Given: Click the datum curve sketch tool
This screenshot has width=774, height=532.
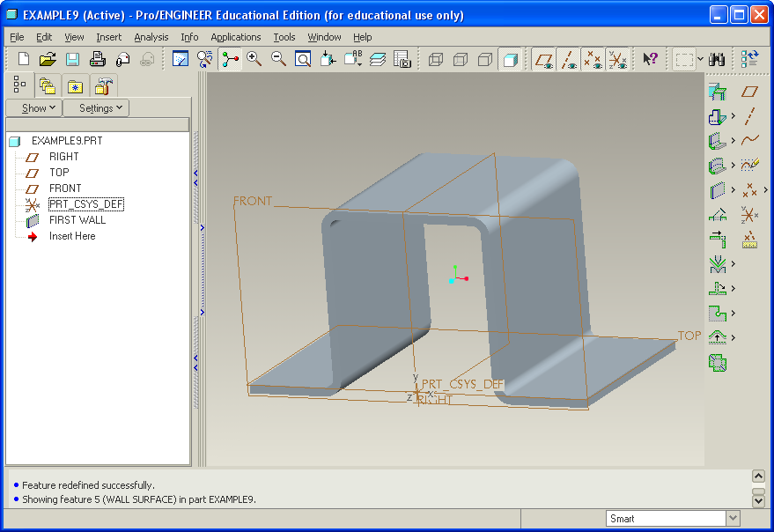Looking at the screenshot, I should (750, 140).
